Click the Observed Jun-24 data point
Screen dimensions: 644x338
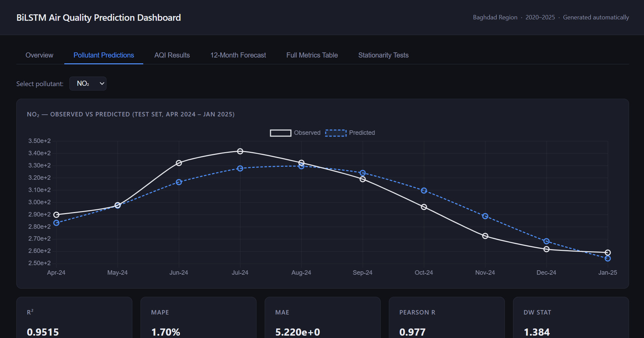point(179,163)
